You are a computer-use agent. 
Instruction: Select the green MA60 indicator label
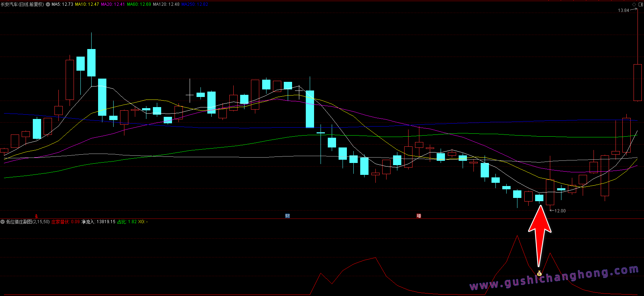pyautogui.click(x=139, y=4)
